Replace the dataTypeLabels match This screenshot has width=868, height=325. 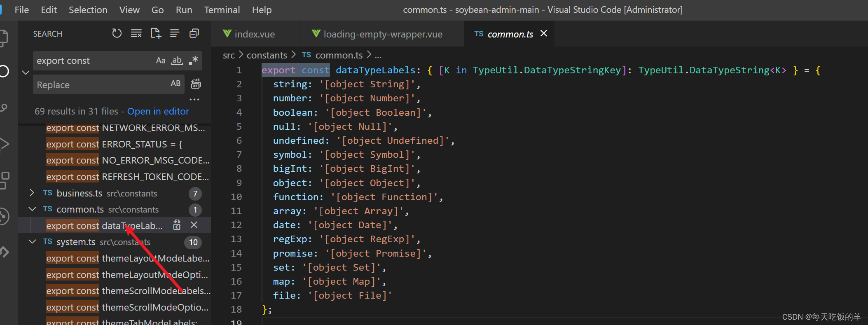(177, 225)
